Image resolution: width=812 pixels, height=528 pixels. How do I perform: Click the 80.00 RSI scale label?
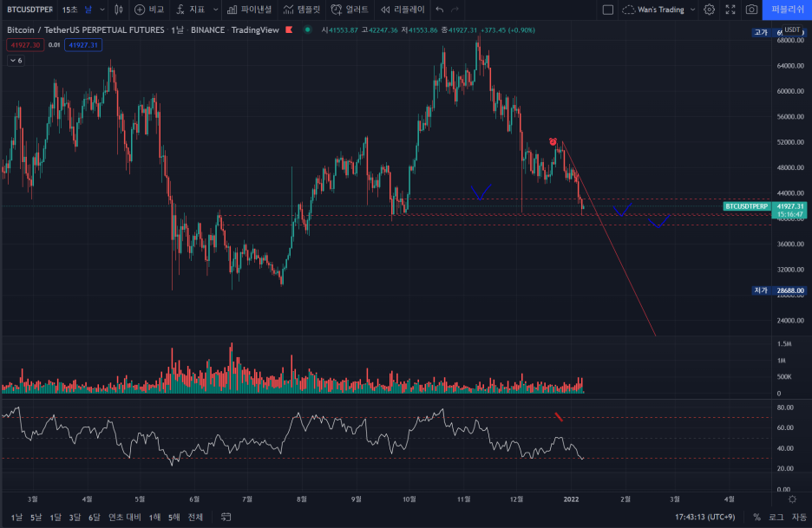[x=785, y=407]
